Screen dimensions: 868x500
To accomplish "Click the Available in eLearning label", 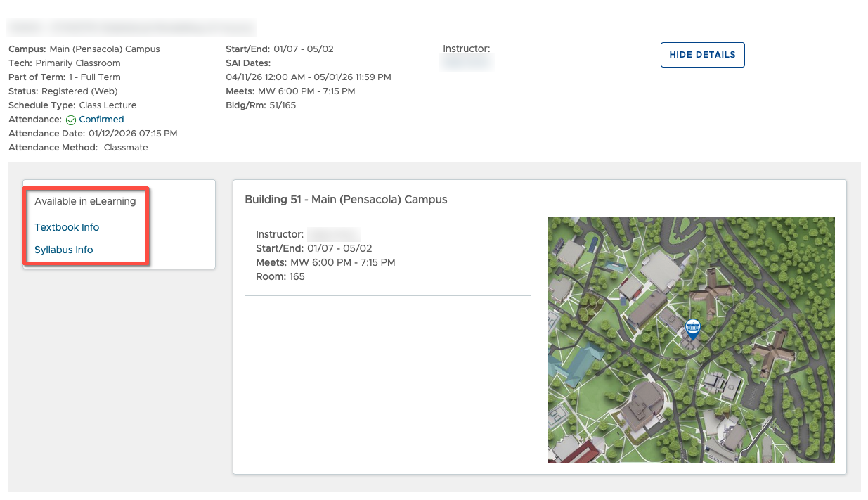I will coord(85,201).
